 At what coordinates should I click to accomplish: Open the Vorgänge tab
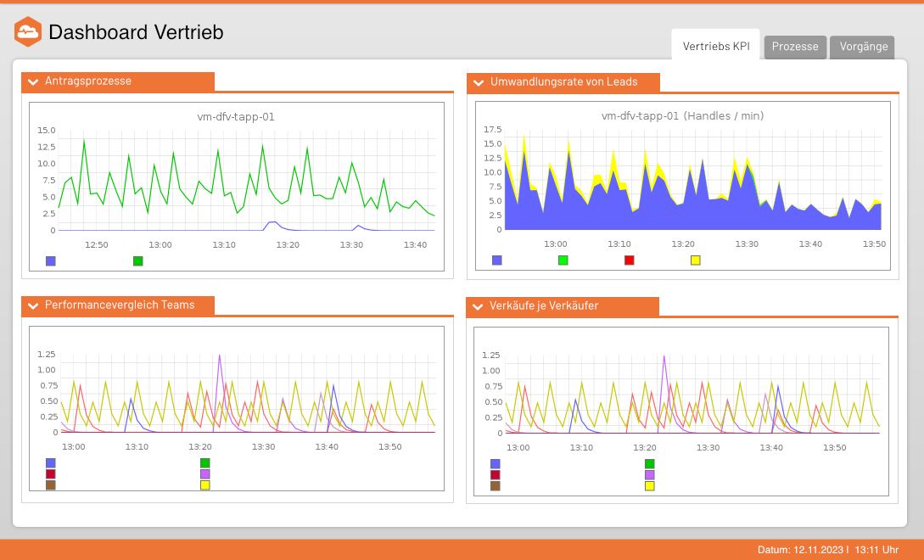tap(863, 47)
